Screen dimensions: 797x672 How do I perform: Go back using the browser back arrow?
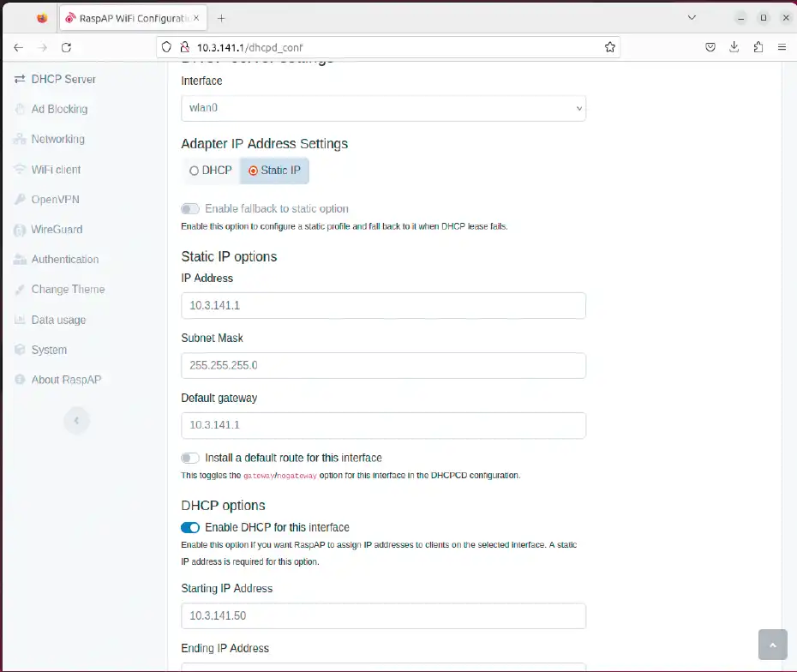tap(19, 47)
